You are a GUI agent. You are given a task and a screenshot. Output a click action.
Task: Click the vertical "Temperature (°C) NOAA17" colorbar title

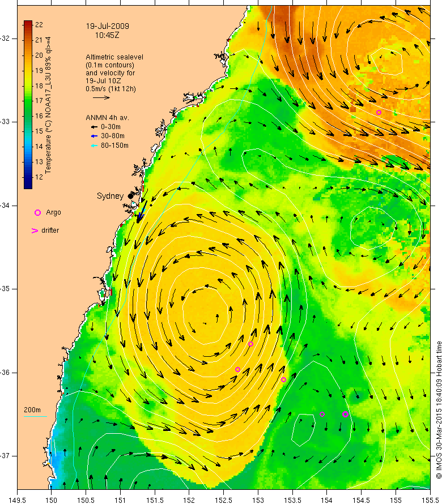pyautogui.click(x=48, y=105)
